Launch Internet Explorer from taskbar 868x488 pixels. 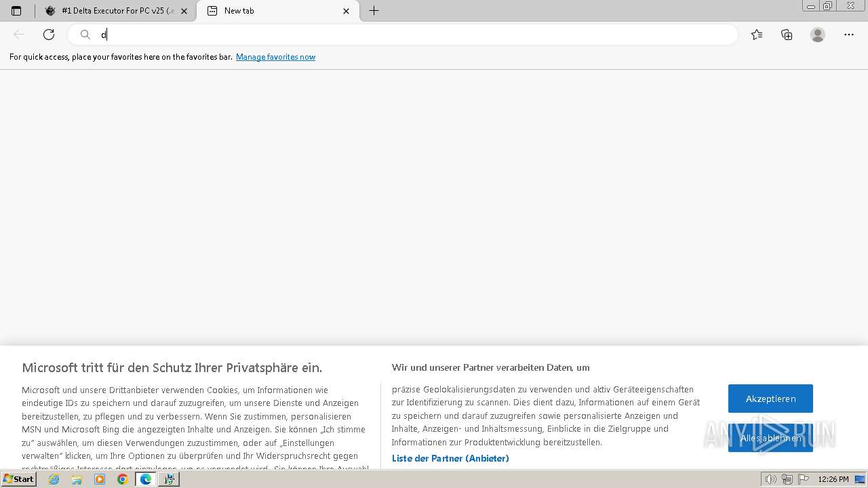tap(54, 479)
